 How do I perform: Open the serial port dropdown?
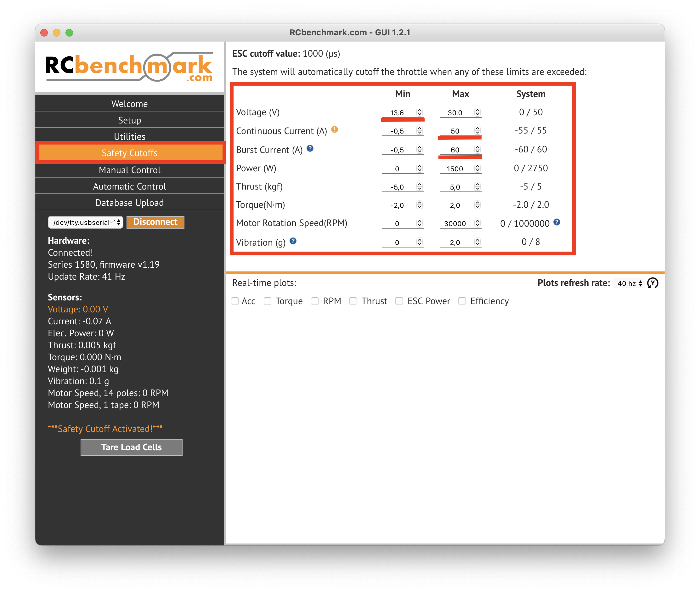pyautogui.click(x=86, y=222)
